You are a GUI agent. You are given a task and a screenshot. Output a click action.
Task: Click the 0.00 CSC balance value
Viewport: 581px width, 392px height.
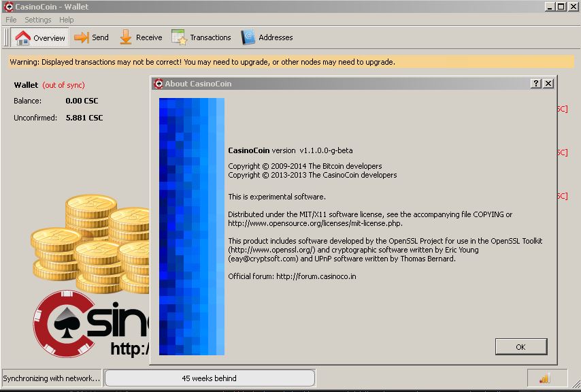(x=82, y=101)
